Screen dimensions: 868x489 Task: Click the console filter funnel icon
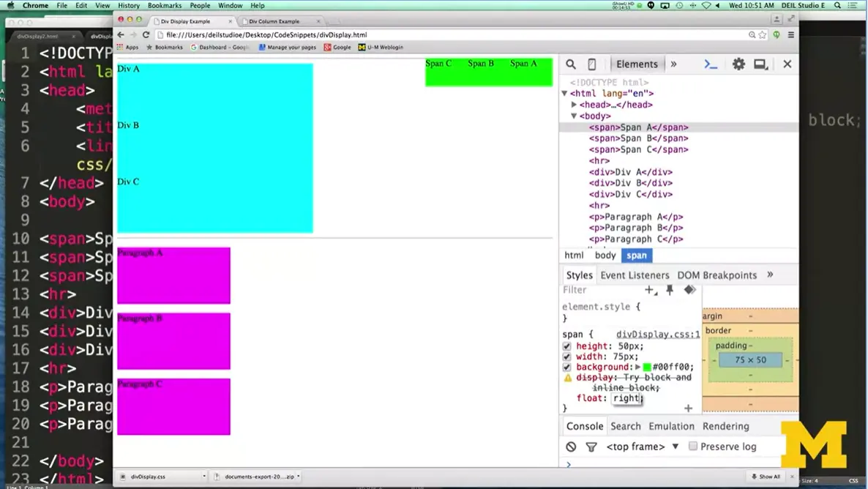pyautogui.click(x=591, y=447)
